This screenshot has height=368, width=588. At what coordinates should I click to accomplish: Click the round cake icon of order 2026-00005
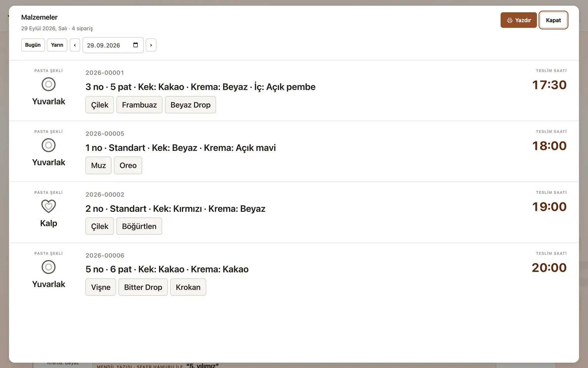click(49, 145)
